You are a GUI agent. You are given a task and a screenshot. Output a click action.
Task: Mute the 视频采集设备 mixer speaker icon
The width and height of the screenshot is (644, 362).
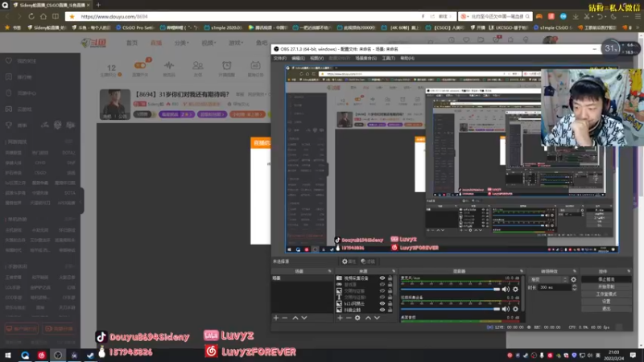(x=506, y=309)
